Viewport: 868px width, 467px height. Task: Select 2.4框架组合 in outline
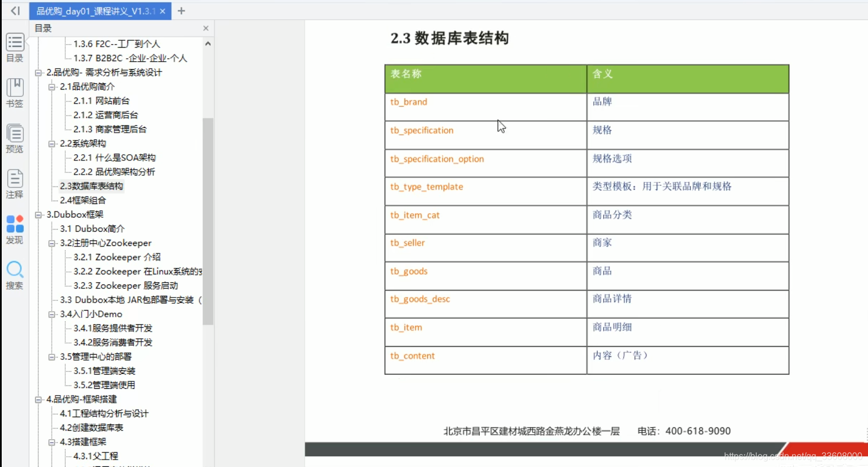[83, 200]
